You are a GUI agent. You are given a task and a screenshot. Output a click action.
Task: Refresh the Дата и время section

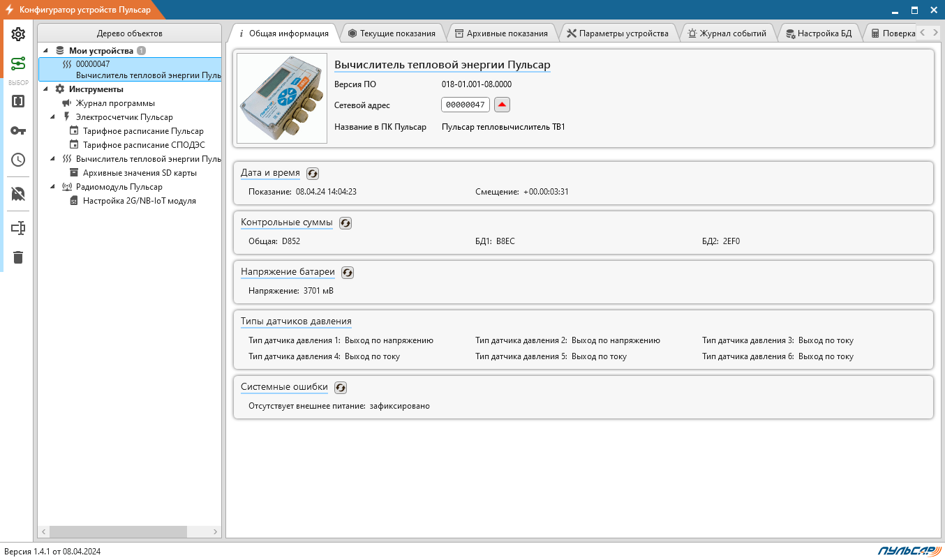(313, 174)
